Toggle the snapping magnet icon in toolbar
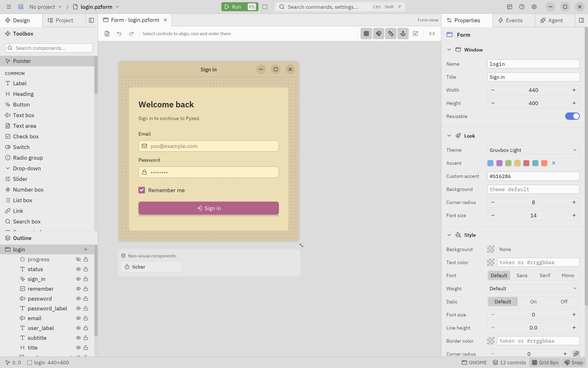Screen dimensions: 588x368 (x=378, y=34)
